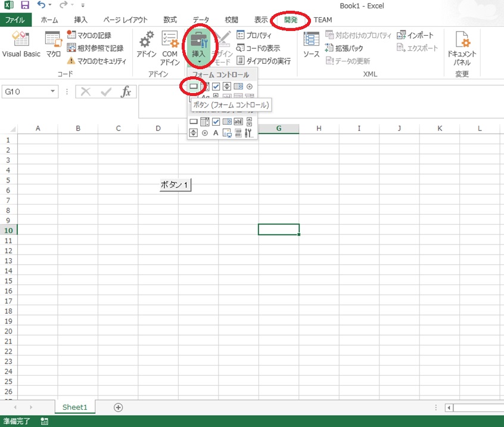Screen dimensions: 504x427
Task: Select column A header
Action: click(38, 128)
